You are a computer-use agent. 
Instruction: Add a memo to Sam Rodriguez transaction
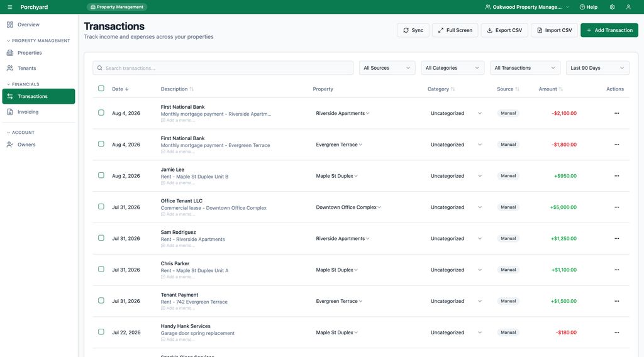(x=178, y=245)
